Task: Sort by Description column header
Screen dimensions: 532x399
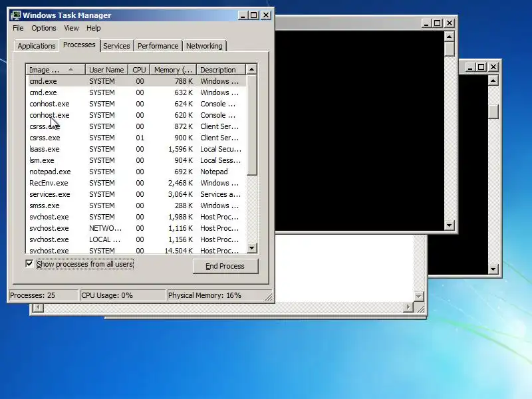Action: pos(221,70)
